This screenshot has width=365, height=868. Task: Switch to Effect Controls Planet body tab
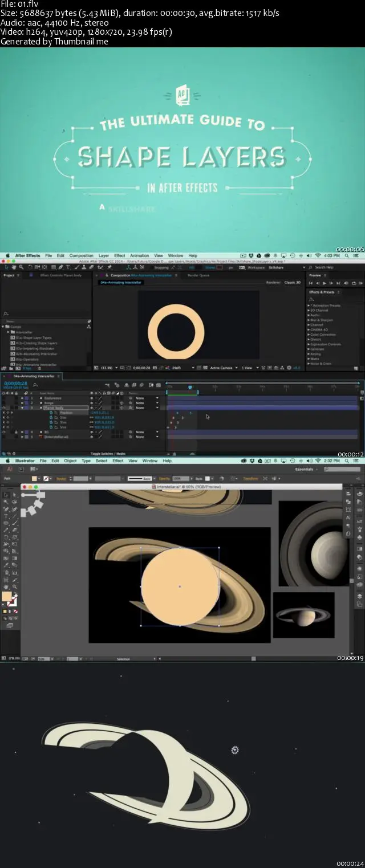click(60, 275)
